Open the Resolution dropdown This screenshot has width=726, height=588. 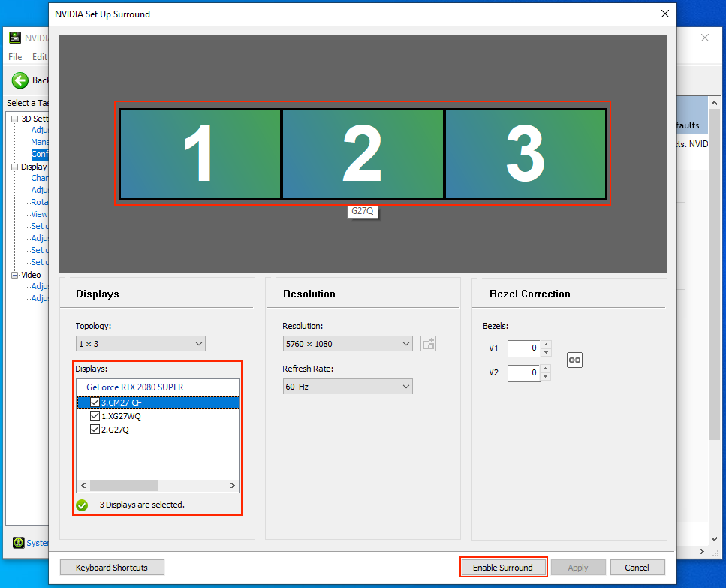348,344
